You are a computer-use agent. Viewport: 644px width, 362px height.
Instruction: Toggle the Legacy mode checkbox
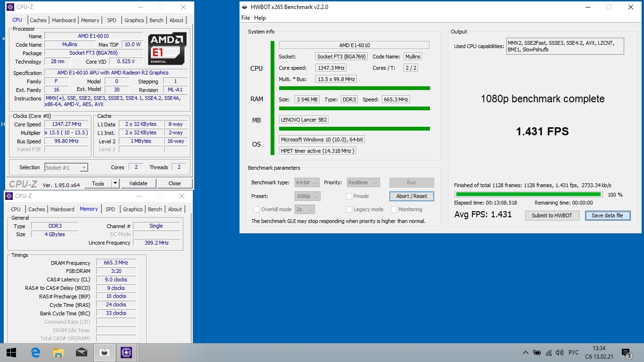pos(349,209)
